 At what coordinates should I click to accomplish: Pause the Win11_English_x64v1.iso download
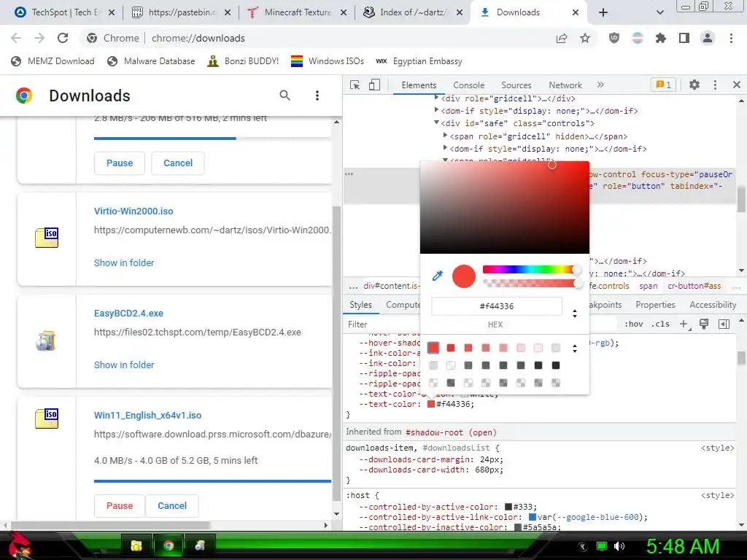pos(120,506)
